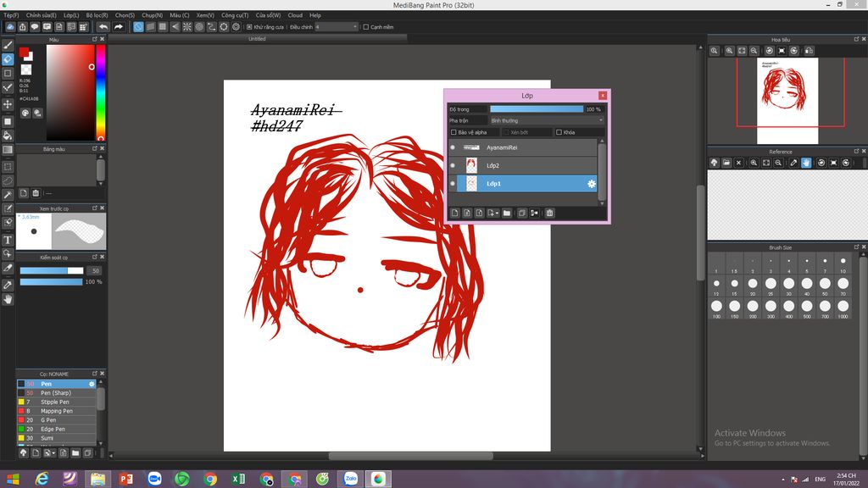
Task: Turn off snap with the first snap icon
Action: point(138,26)
